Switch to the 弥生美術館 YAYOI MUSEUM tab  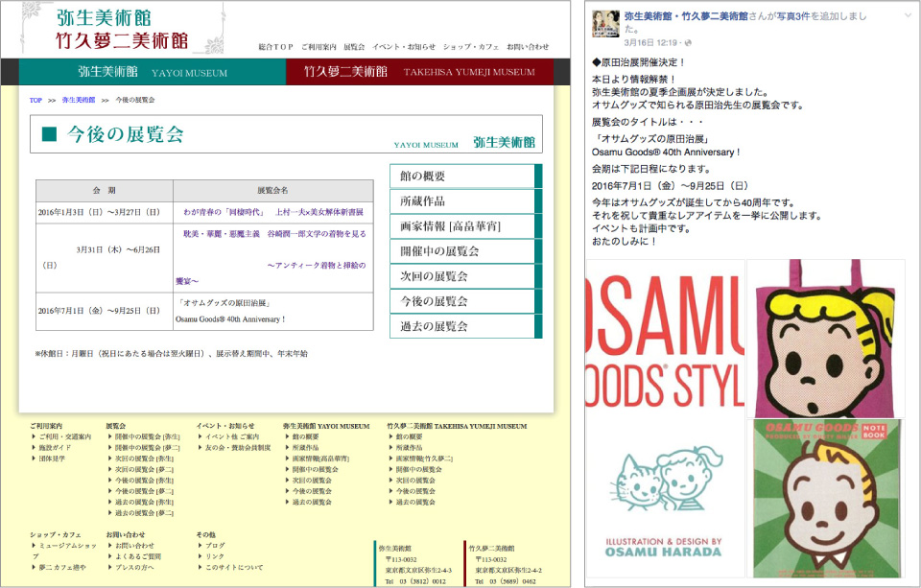point(153,72)
